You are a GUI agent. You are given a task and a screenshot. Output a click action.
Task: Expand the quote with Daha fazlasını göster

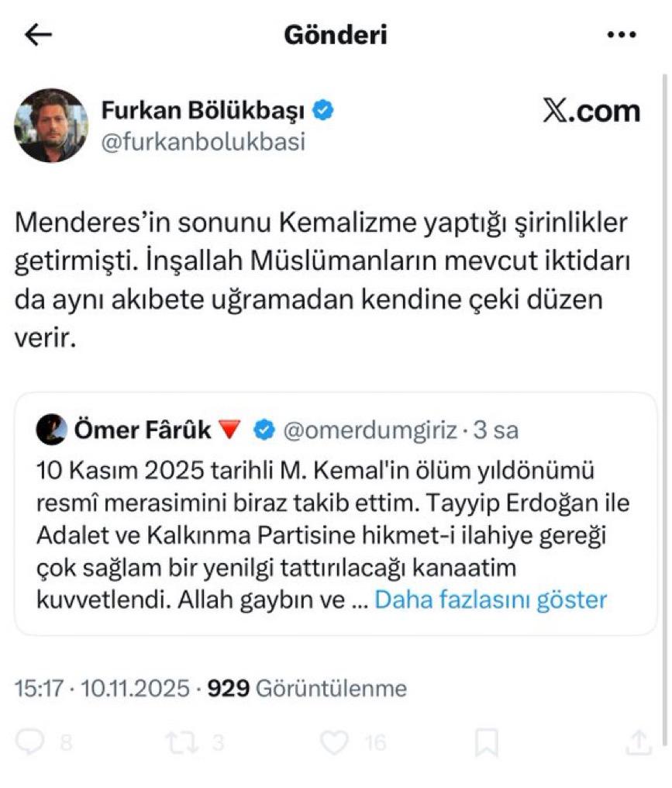(490, 599)
